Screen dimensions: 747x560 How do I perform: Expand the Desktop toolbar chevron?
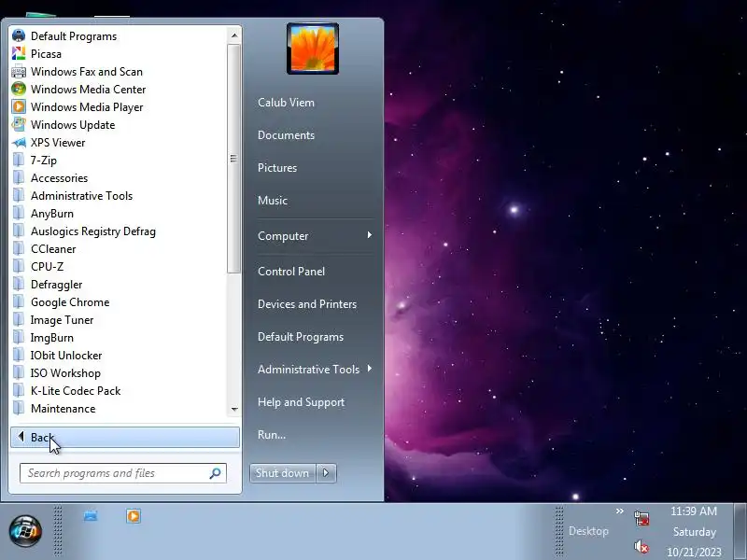[x=619, y=511]
